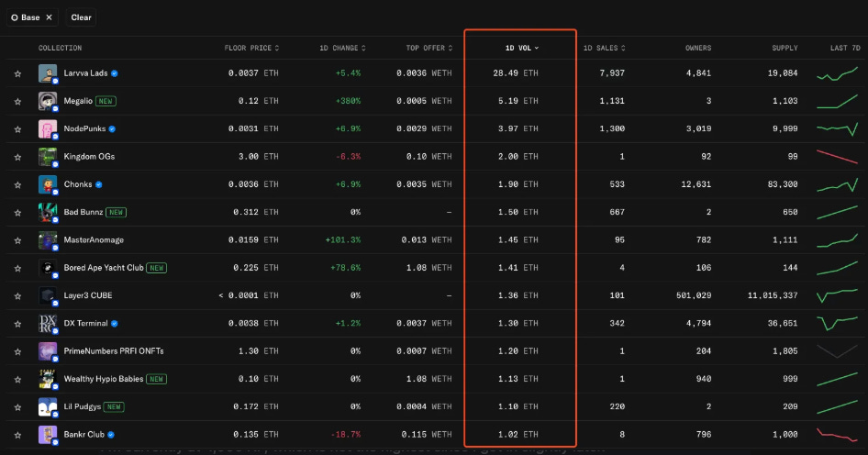The image size is (868, 455).
Task: Favorite the Kingdom OGs collection star
Action: pyautogui.click(x=17, y=157)
